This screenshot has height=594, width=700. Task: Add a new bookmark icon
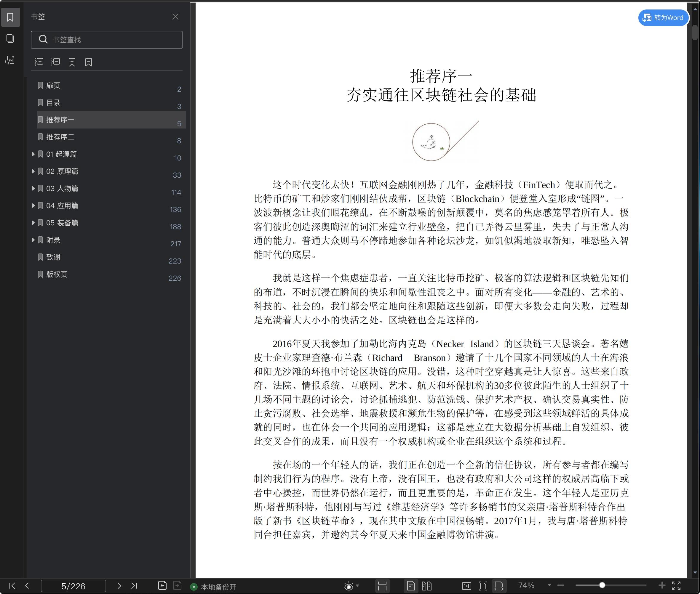72,62
